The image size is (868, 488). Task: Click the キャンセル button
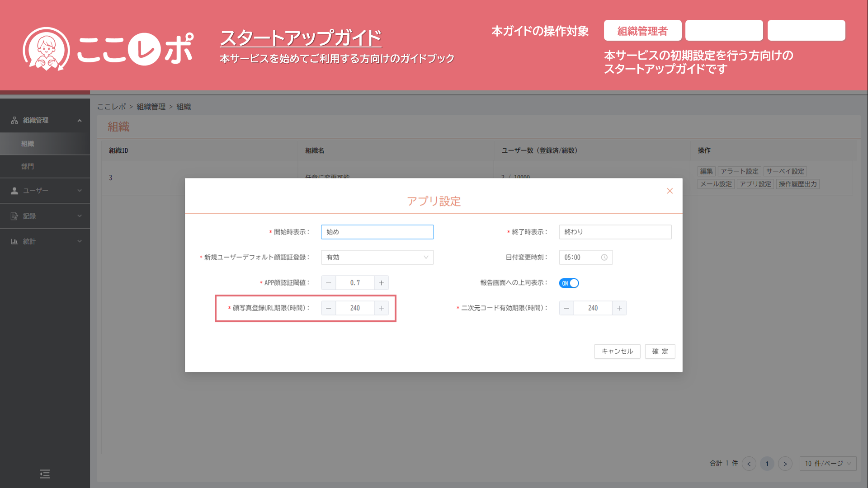(617, 352)
